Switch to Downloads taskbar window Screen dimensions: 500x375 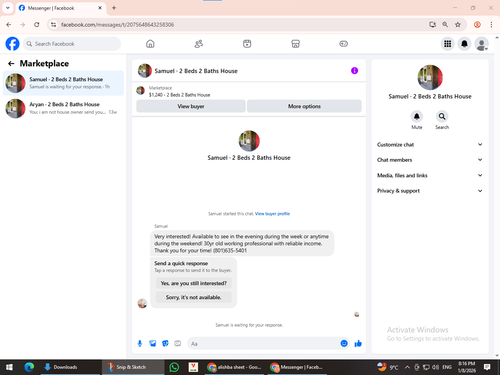click(70, 367)
